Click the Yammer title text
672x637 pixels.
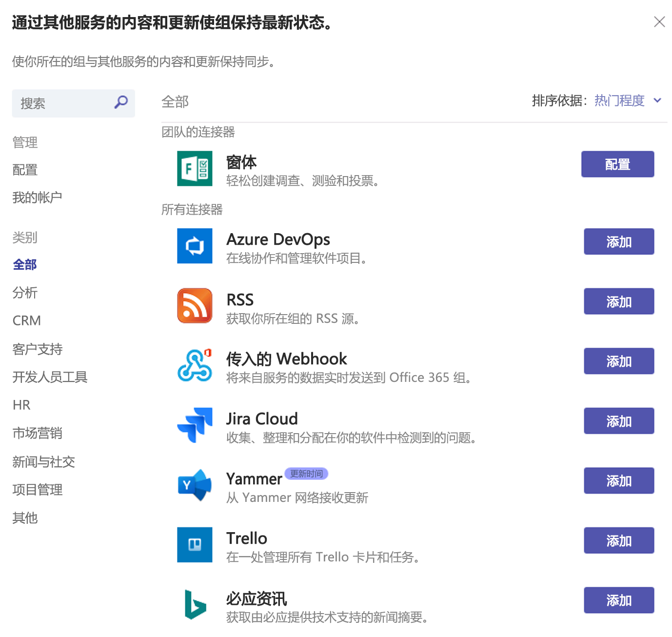click(x=254, y=479)
